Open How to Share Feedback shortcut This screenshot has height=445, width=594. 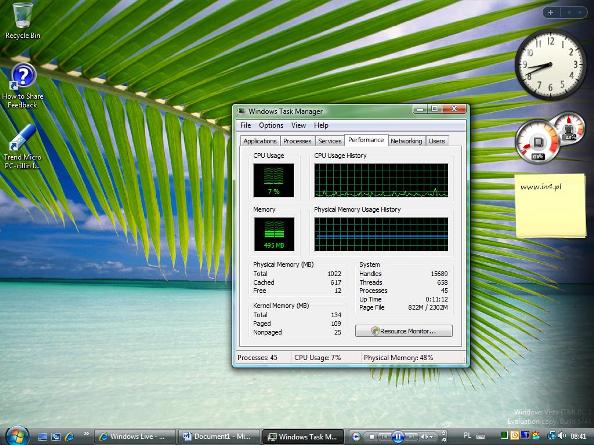23,86
